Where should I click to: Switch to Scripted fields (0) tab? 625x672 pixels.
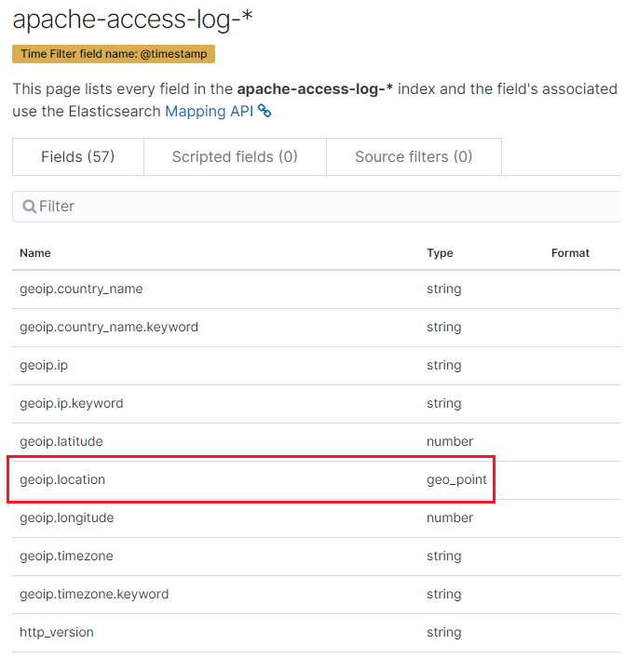coord(235,157)
